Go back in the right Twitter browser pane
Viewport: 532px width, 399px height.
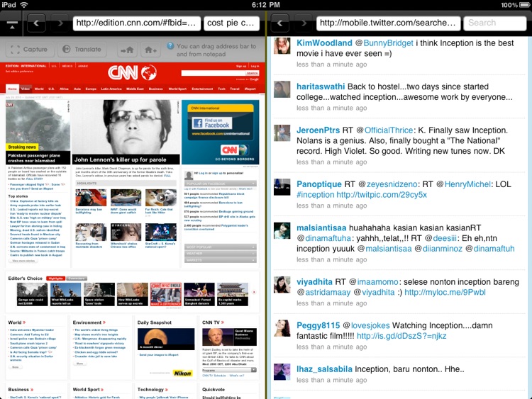coord(280,23)
